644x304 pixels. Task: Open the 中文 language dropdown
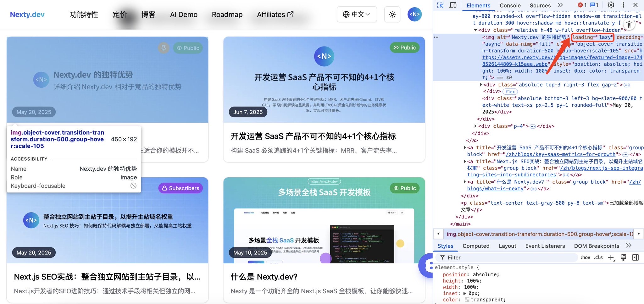pyautogui.click(x=357, y=14)
